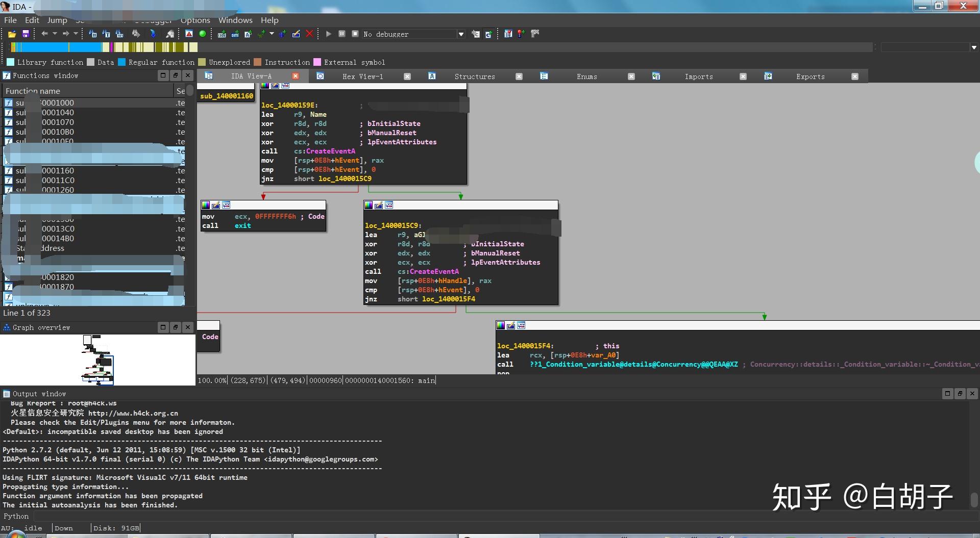The height and width of the screenshot is (538, 980).
Task: Open the No debugger selection dropdown
Action: tap(461, 34)
